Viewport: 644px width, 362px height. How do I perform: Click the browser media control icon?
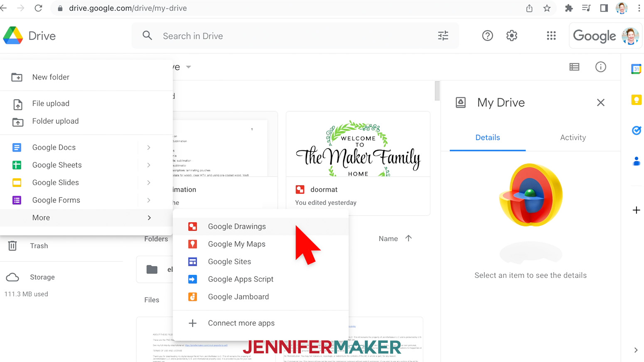(x=586, y=8)
